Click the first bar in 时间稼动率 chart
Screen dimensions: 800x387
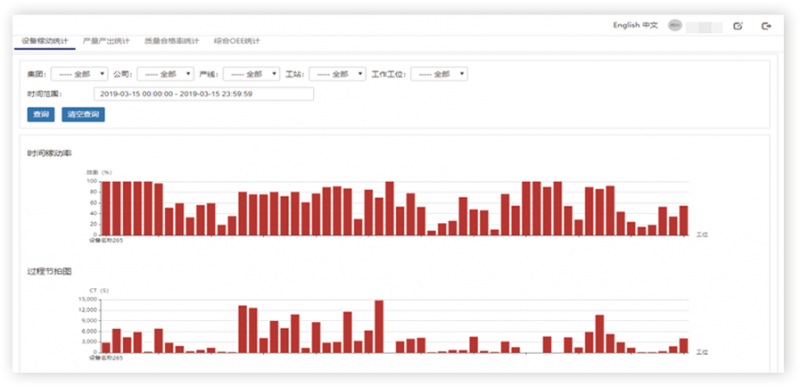[x=106, y=208]
